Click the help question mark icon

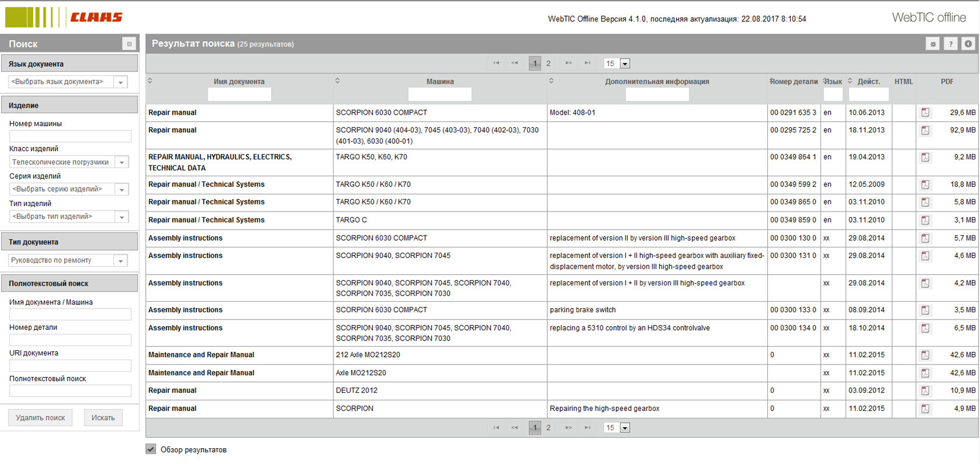[950, 44]
